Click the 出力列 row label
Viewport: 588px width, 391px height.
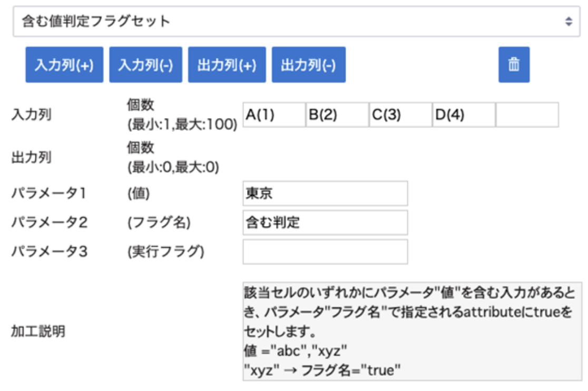32,158
